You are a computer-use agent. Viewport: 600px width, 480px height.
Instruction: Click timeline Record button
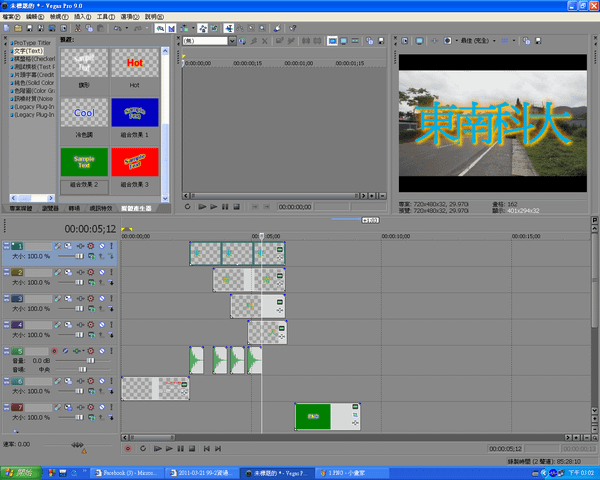128,448
